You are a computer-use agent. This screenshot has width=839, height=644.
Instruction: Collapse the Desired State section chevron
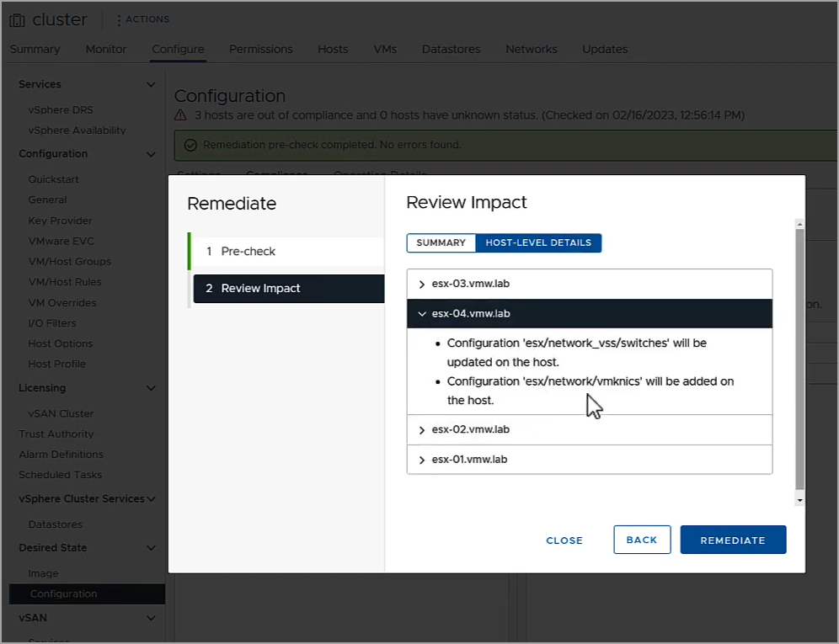click(x=151, y=548)
